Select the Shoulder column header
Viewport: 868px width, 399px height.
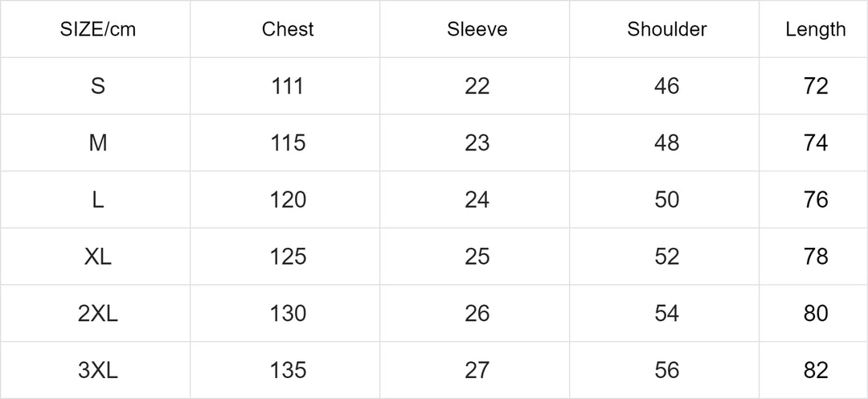[667, 30]
